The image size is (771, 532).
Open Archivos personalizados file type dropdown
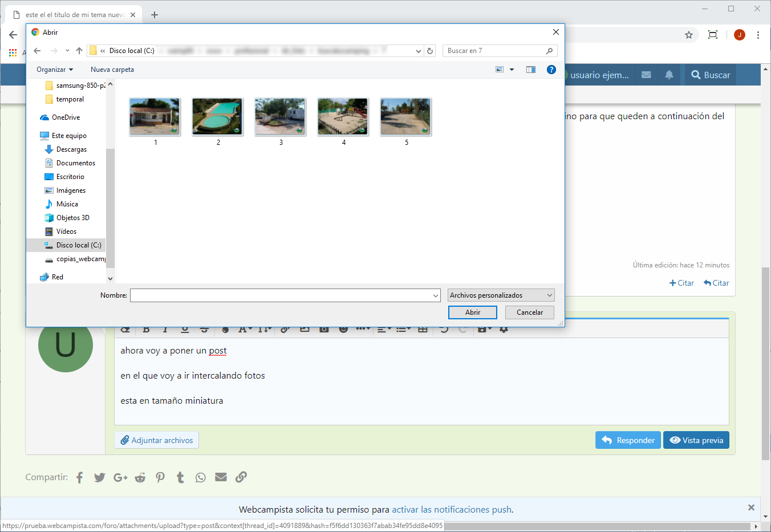pyautogui.click(x=501, y=295)
